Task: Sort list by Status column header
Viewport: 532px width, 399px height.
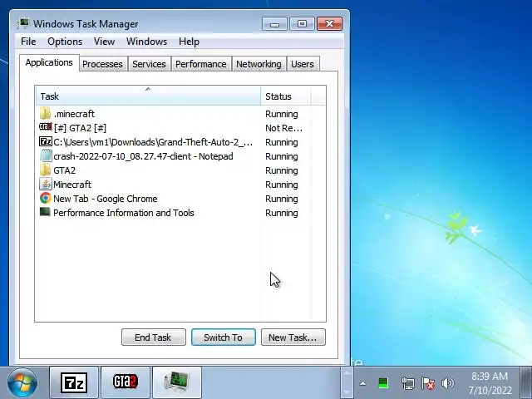Action: [286, 96]
